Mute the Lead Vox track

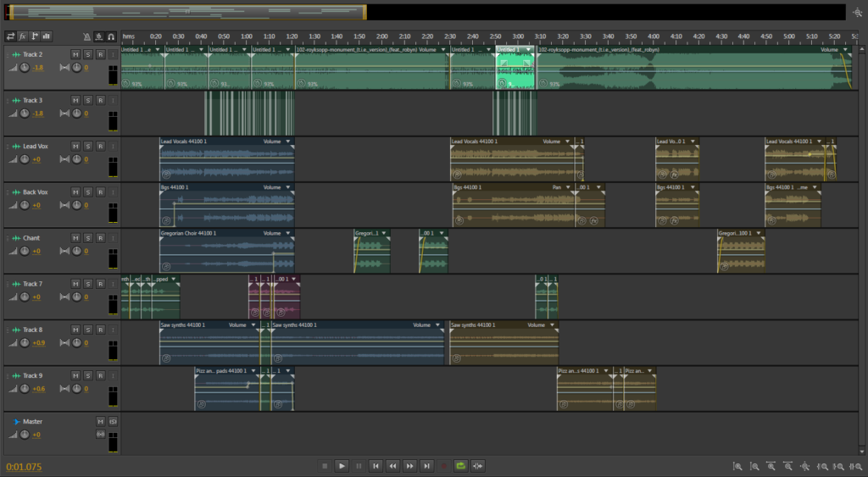coord(75,146)
